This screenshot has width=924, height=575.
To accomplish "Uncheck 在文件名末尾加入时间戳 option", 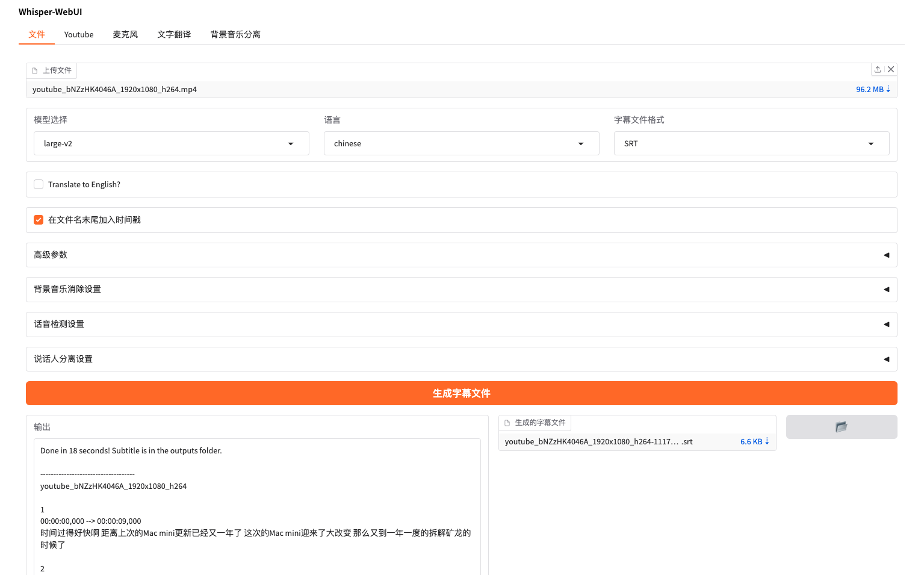I will click(x=39, y=220).
